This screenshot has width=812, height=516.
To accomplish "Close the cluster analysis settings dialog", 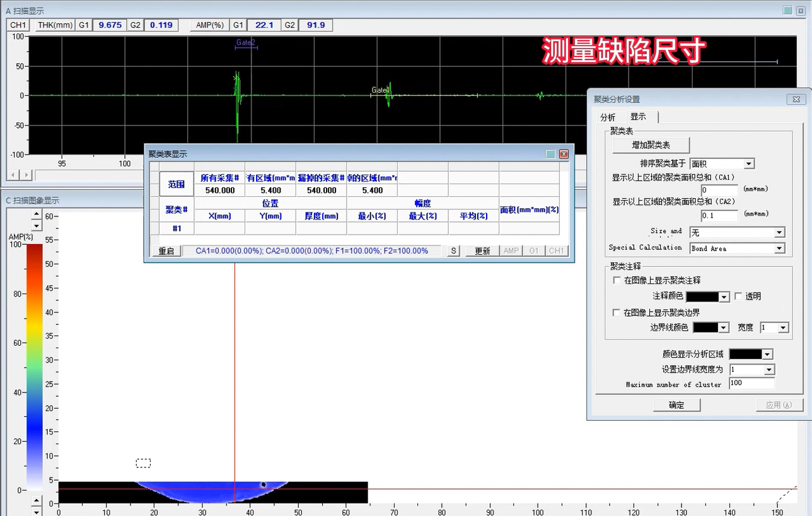I will pos(796,99).
